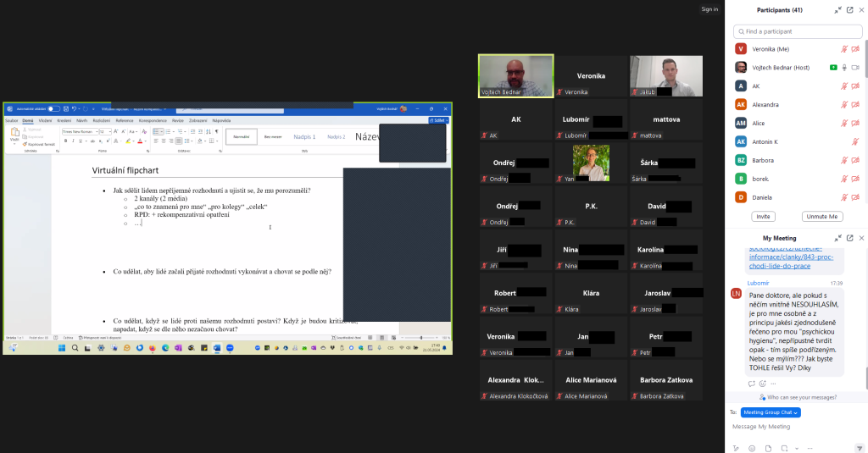The image size is (868, 453).
Task: Open chat text formatting options
Action: tap(736, 448)
